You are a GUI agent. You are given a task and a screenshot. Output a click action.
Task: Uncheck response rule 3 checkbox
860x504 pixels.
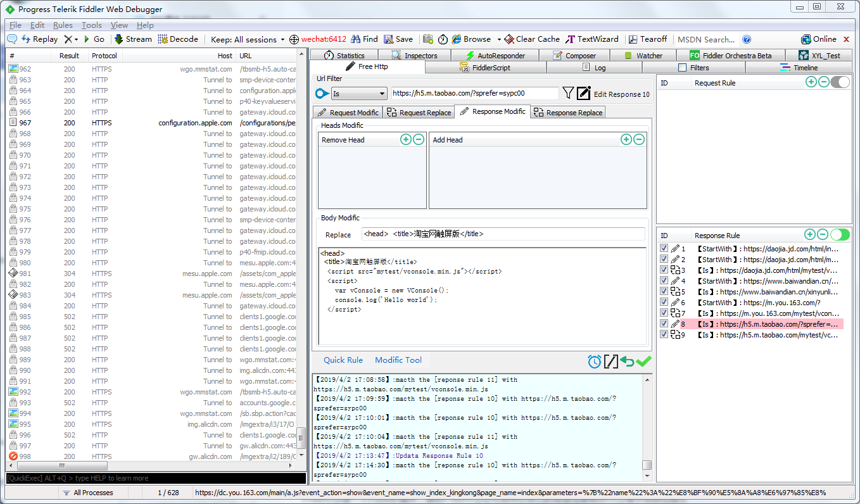tap(664, 270)
